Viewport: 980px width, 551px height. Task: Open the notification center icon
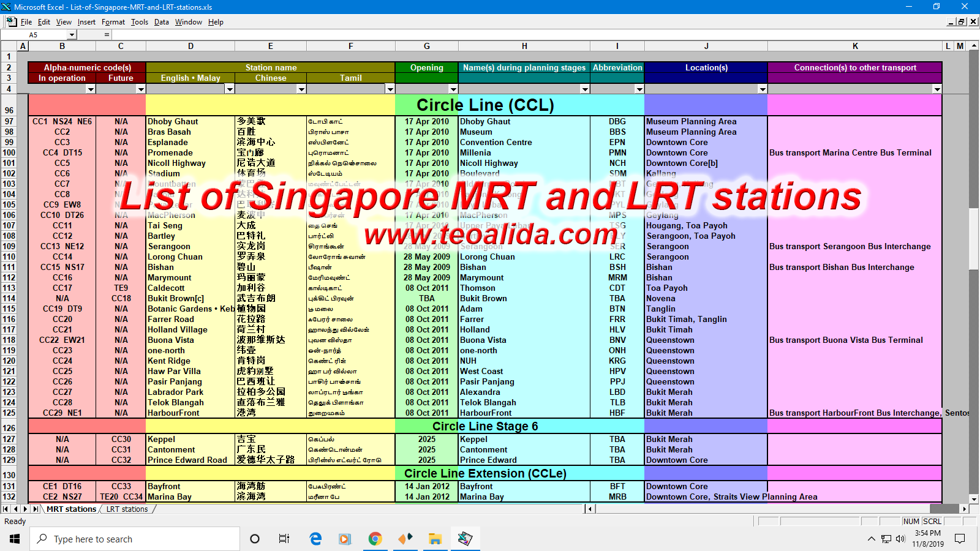(960, 539)
